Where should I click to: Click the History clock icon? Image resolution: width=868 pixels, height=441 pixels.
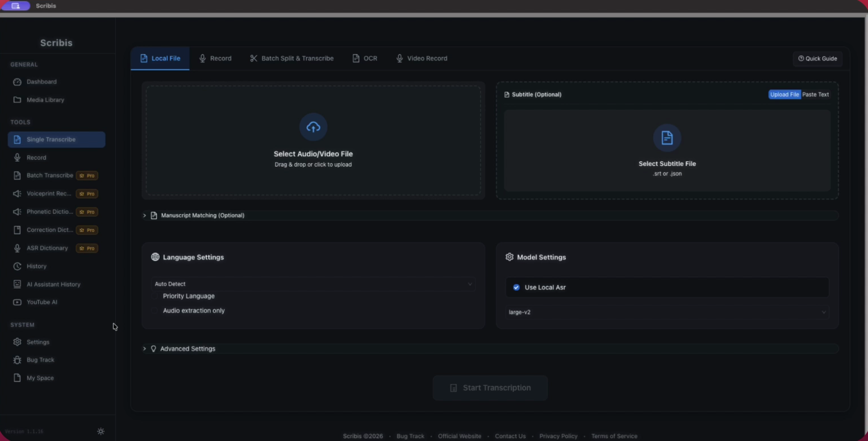[x=17, y=267]
